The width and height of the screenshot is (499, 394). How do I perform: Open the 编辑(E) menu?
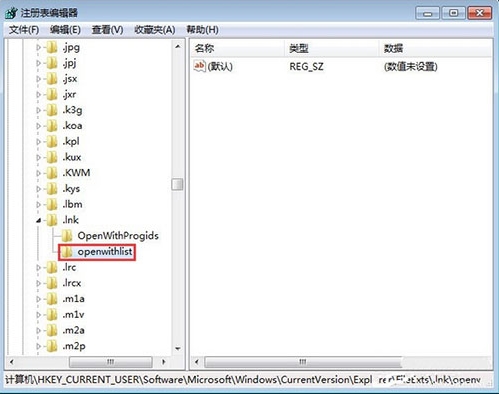(x=65, y=30)
